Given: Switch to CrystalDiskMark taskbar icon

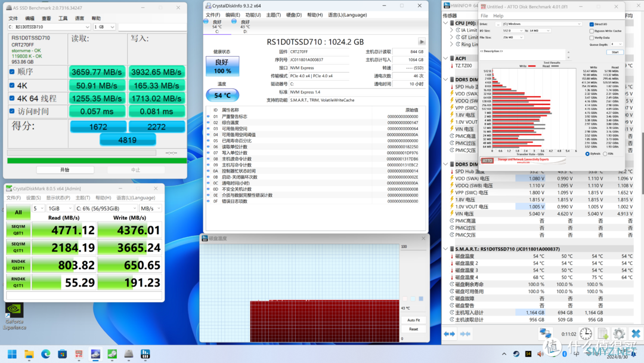Looking at the screenshot, I should [112, 354].
